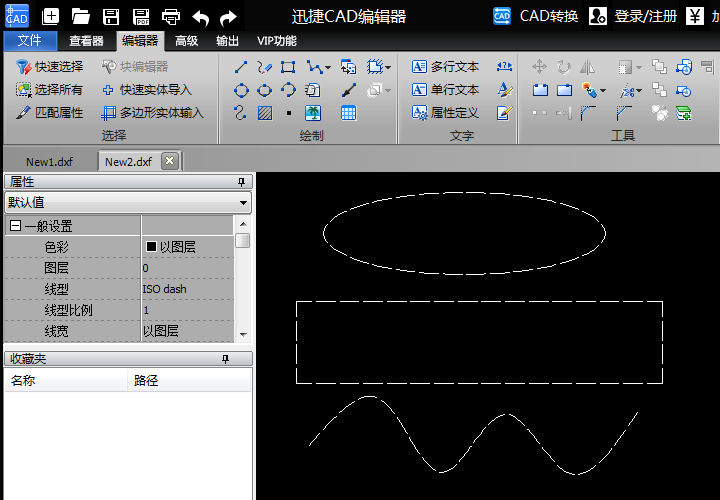Select the Hatch fill tool

pyautogui.click(x=265, y=113)
